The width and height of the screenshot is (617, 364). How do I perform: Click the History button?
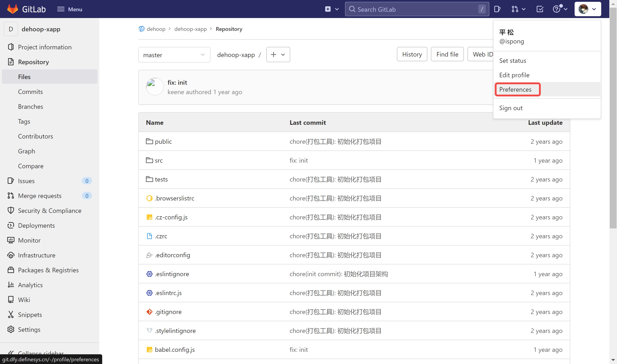pos(412,54)
